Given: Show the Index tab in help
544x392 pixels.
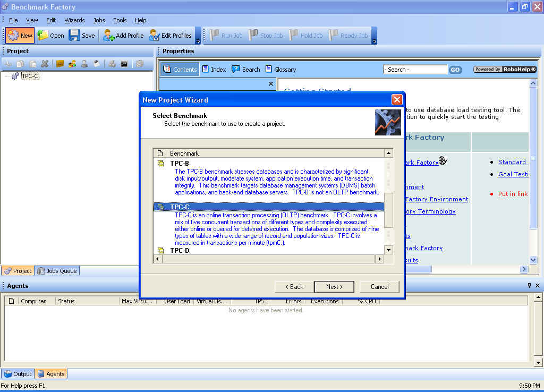Looking at the screenshot, I should [x=214, y=70].
